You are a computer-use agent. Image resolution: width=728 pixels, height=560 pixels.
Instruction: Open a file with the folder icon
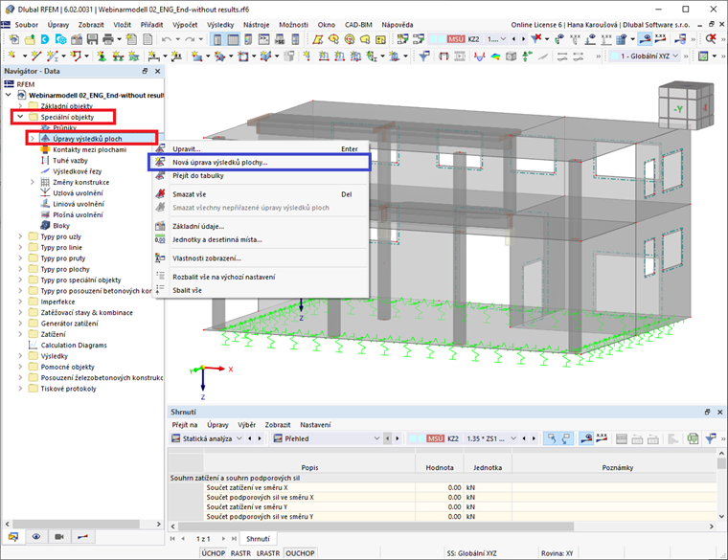coord(30,40)
